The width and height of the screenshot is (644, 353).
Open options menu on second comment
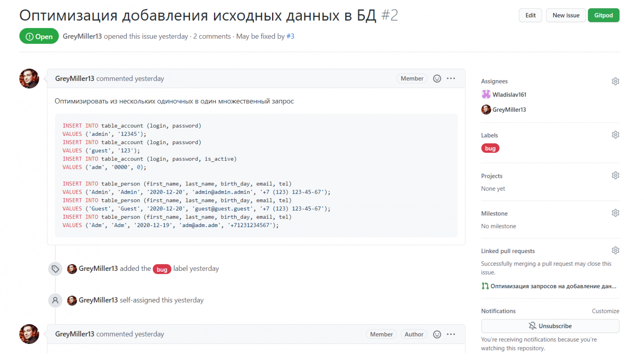point(451,334)
